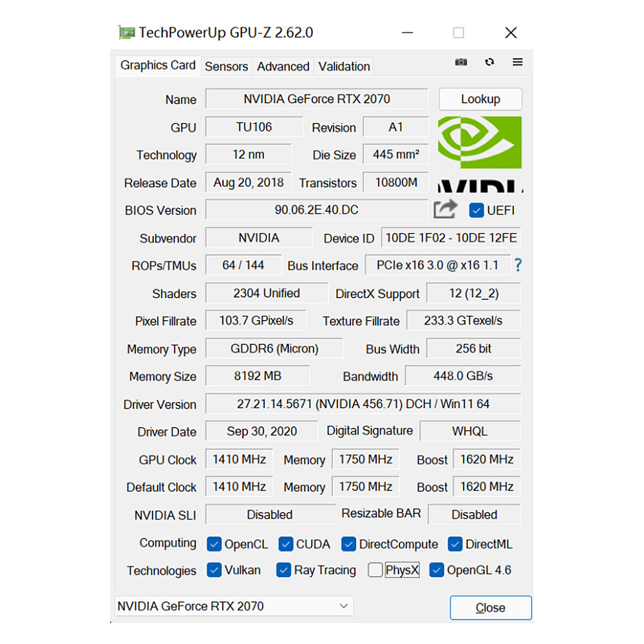Click the Name field NVIDIA GeForce RTX 2070

(317, 99)
